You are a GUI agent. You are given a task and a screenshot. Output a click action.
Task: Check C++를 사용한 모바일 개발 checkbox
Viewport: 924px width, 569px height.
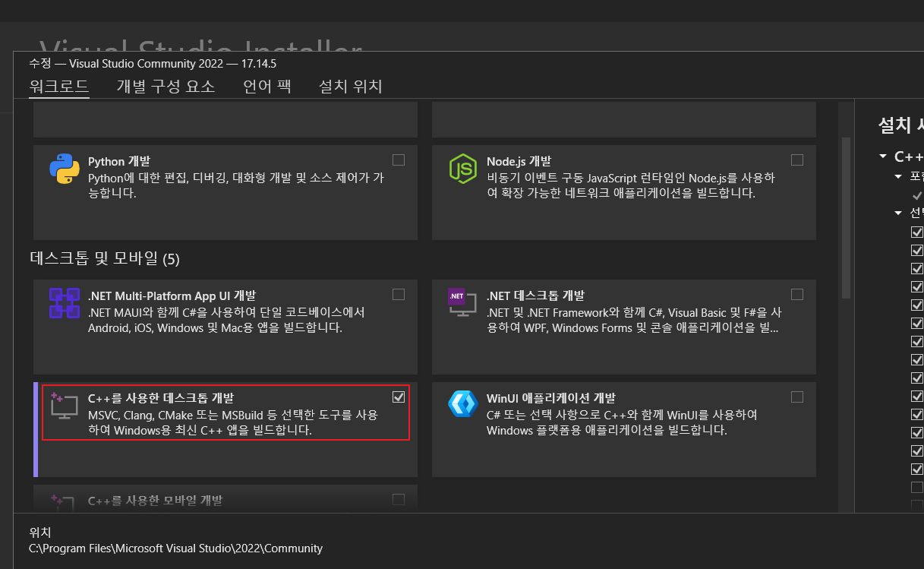(399, 499)
